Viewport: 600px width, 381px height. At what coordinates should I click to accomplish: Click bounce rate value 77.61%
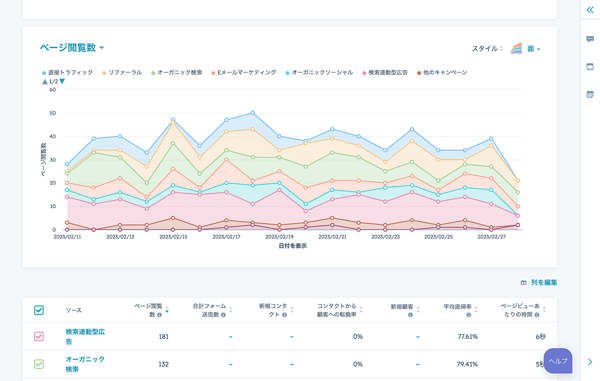click(x=468, y=337)
